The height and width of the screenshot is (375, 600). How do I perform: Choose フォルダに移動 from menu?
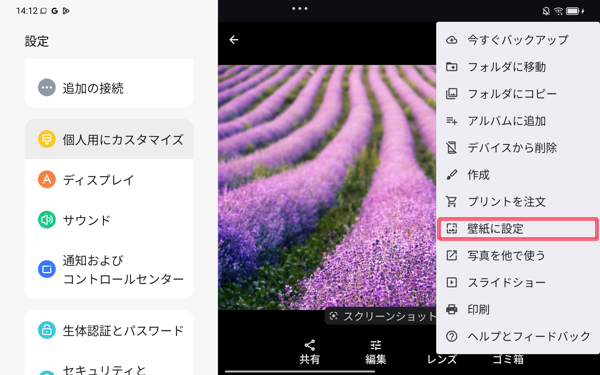(518, 67)
